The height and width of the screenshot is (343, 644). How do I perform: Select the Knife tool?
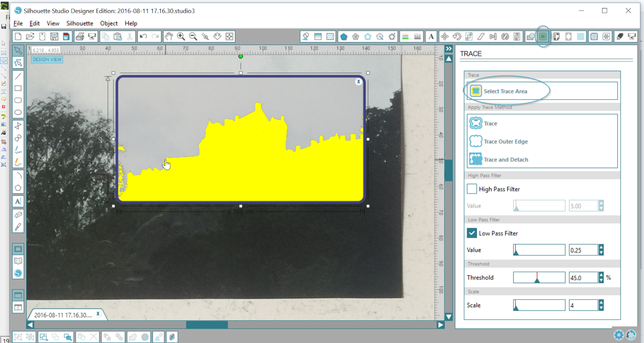coord(18,227)
